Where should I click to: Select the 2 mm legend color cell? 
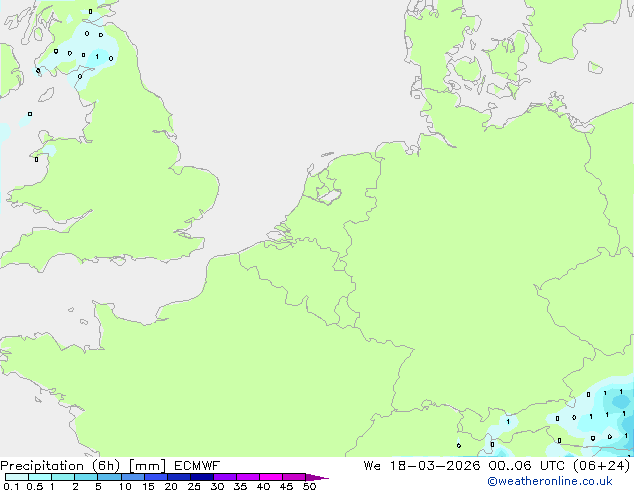click(86, 477)
